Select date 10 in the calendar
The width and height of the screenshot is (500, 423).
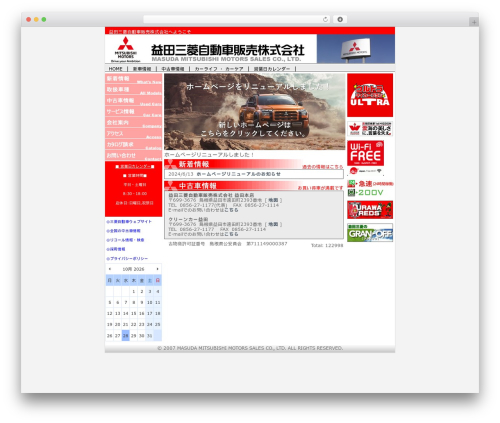150,303
